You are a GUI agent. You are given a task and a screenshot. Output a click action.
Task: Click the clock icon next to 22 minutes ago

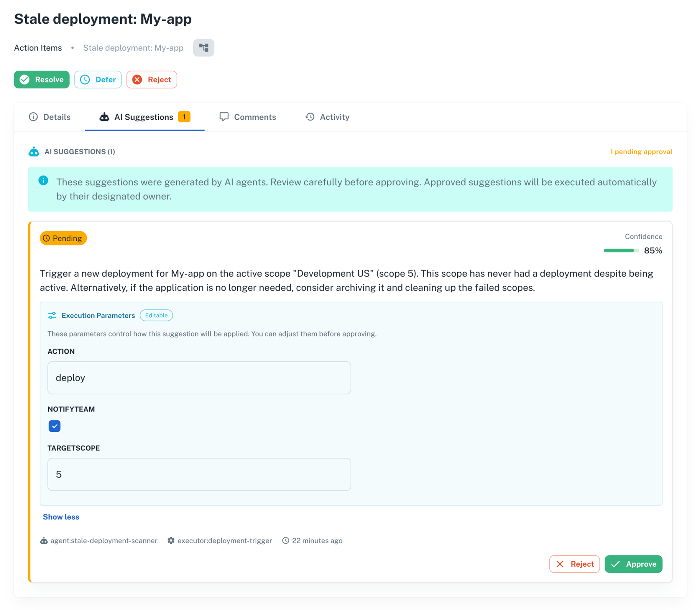(x=285, y=540)
